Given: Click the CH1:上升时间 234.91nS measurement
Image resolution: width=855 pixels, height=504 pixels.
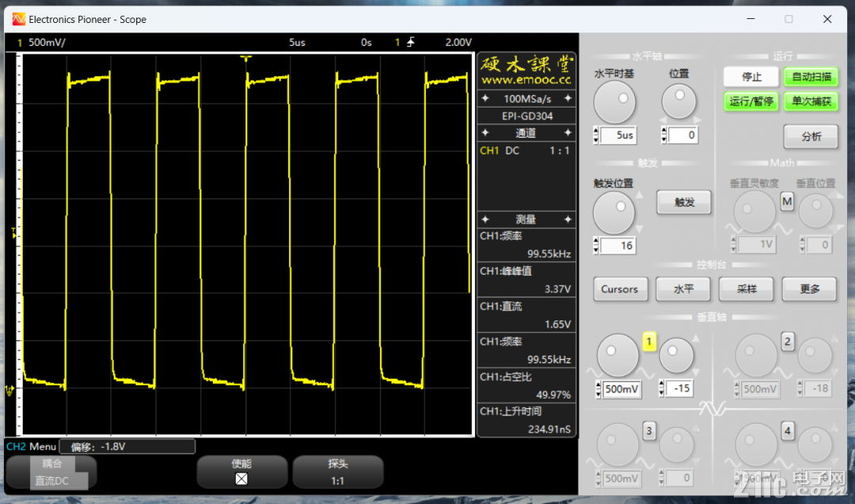Looking at the screenshot, I should [526, 421].
